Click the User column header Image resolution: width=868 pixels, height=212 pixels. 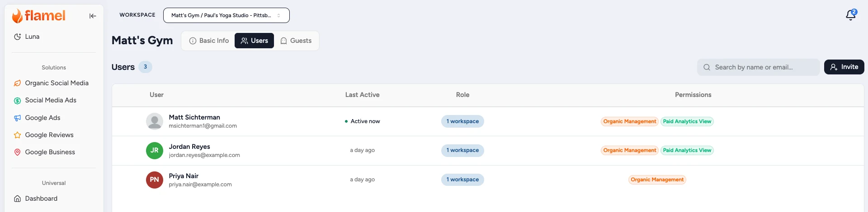(156, 95)
